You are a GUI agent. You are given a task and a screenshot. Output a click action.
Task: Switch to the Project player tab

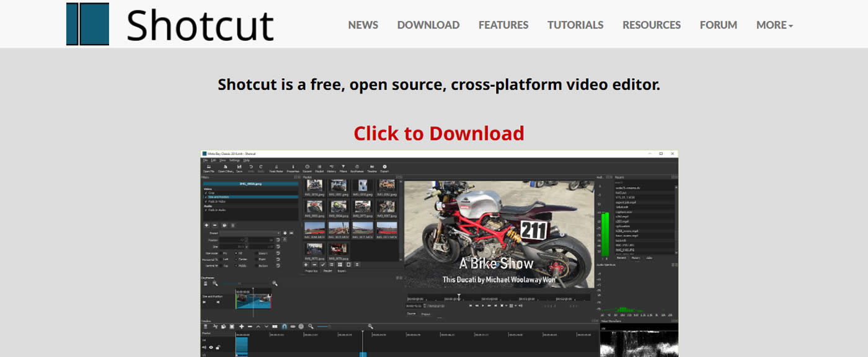tap(426, 314)
